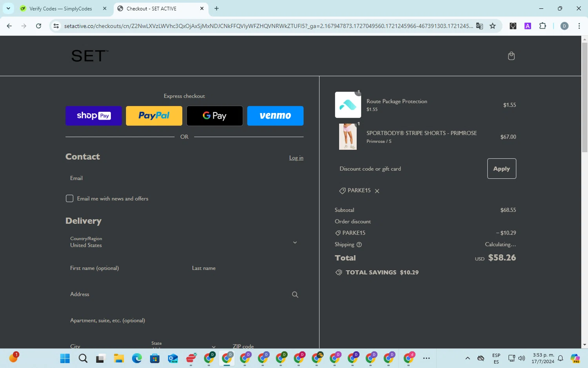Screen dimensions: 588x368
Task: Open Task View from taskbar
Action: point(101,358)
